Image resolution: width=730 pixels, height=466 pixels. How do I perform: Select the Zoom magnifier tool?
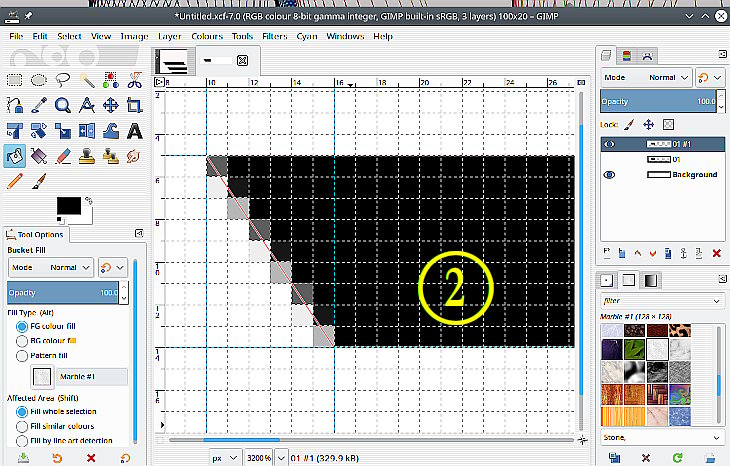coord(63,105)
